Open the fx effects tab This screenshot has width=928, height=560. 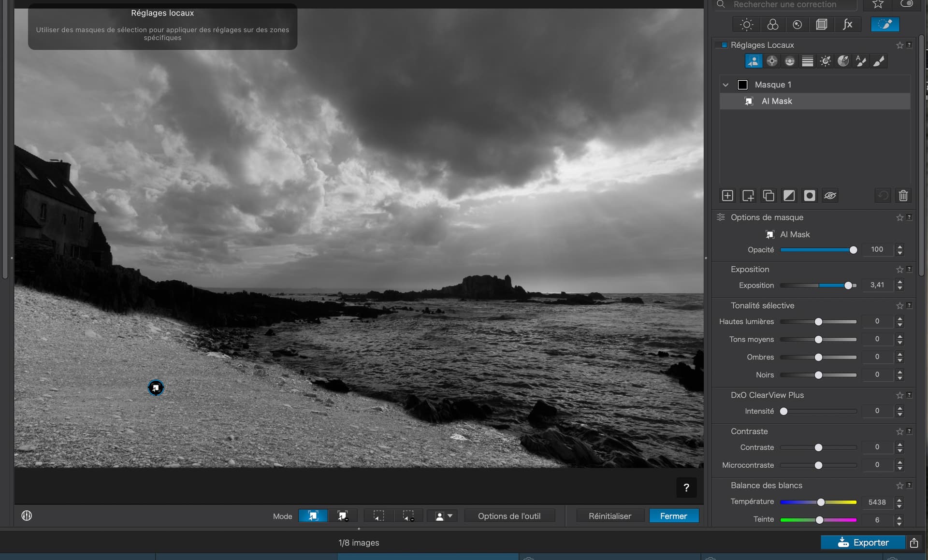(847, 25)
